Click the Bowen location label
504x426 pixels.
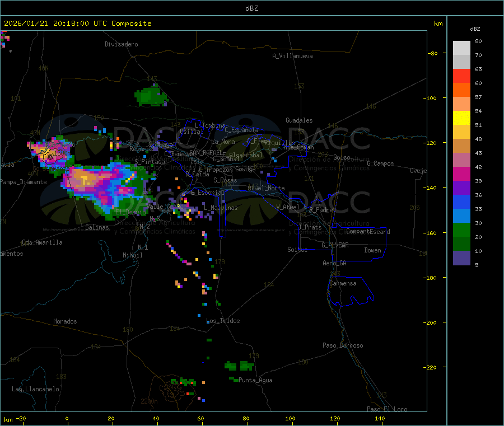[373, 250]
